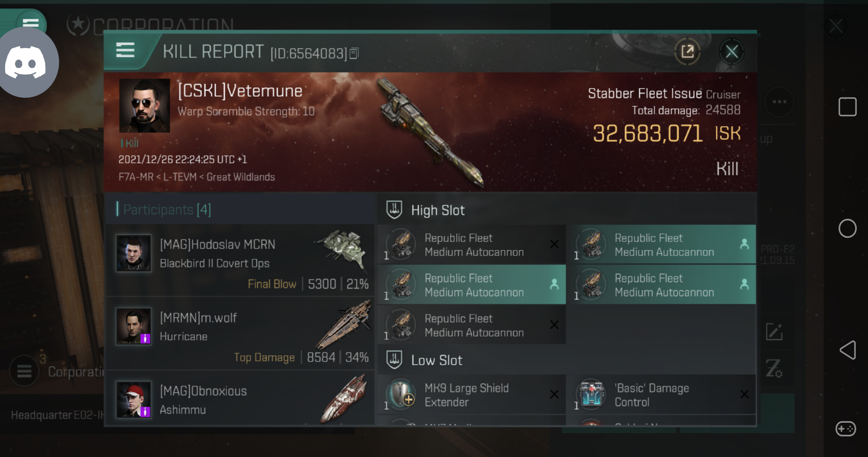Close the Kill Report window
The height and width of the screenshot is (457, 868).
point(731,51)
